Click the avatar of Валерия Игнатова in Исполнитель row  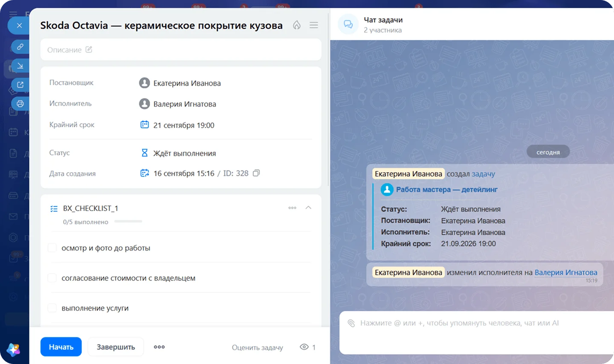(x=145, y=104)
